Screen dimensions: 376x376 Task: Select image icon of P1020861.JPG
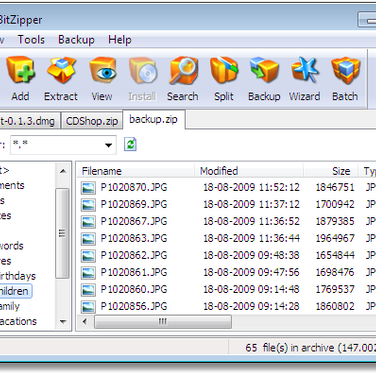tap(88, 273)
